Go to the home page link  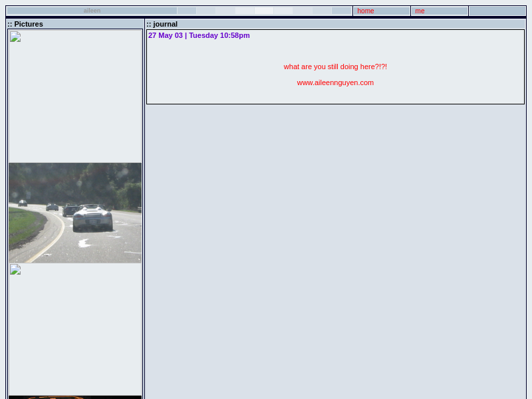pyautogui.click(x=366, y=11)
